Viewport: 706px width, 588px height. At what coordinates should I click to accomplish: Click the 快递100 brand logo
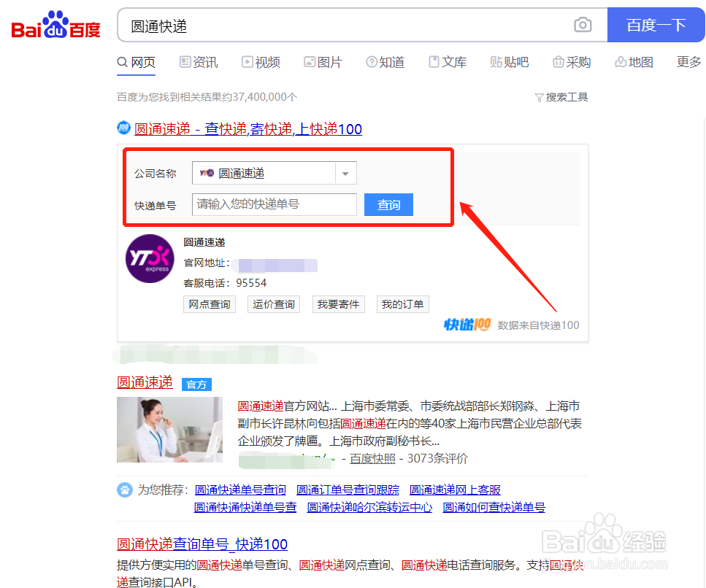coord(467,325)
